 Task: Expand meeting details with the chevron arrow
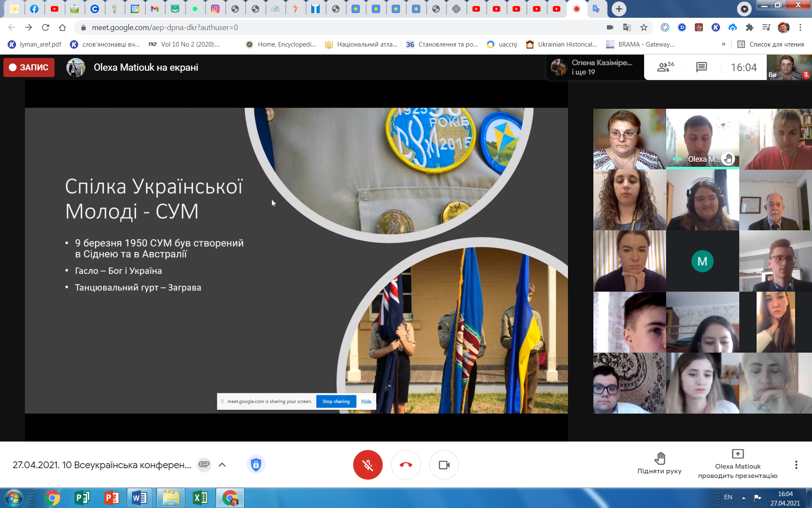pos(222,465)
